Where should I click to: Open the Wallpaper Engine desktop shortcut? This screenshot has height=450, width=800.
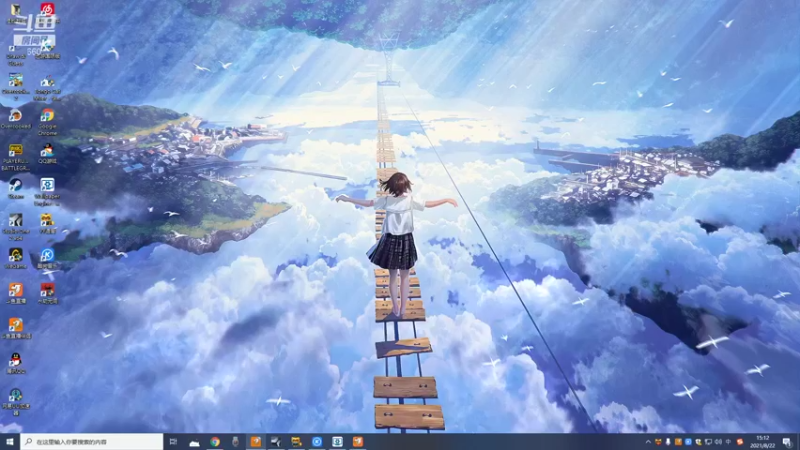(47, 192)
